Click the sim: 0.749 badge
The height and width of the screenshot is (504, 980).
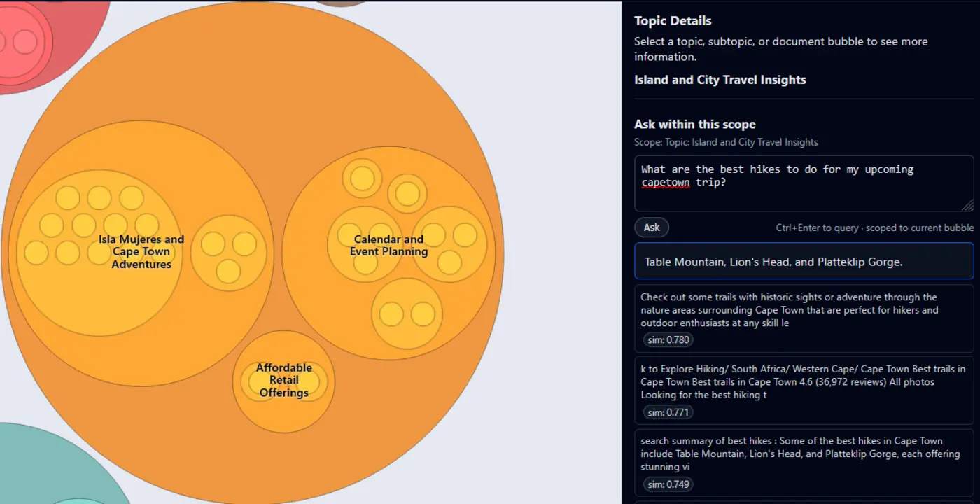click(668, 484)
